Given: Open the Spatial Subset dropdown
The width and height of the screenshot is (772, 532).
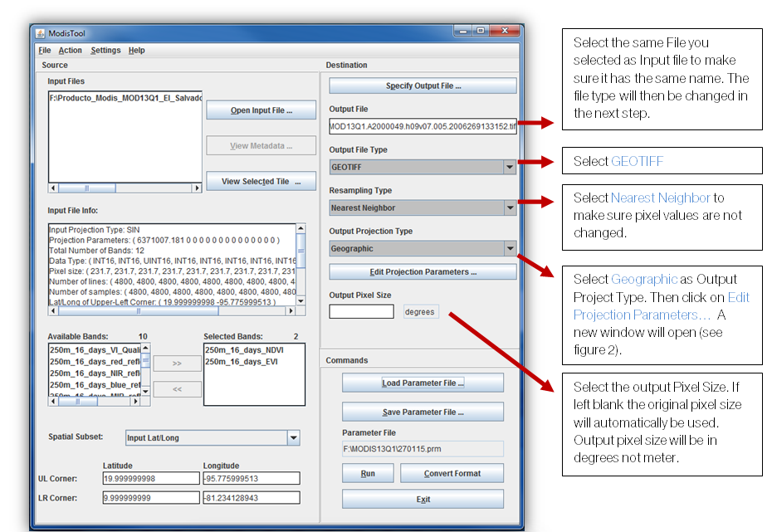Looking at the screenshot, I should click(293, 438).
